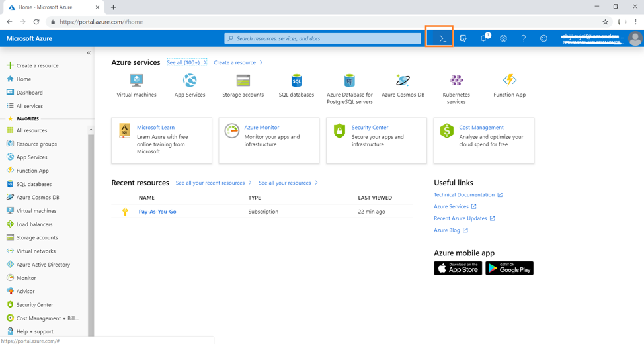The width and height of the screenshot is (644, 344).
Task: Open Cloud Shell from top bar
Action: [442, 38]
